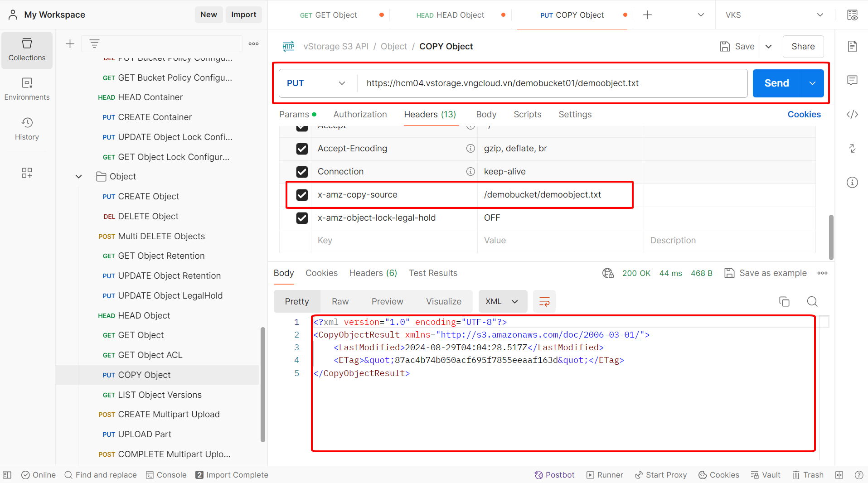Screen dimensions: 868x483
Task: Open the comments icon in right sidebar
Action: pos(852,81)
